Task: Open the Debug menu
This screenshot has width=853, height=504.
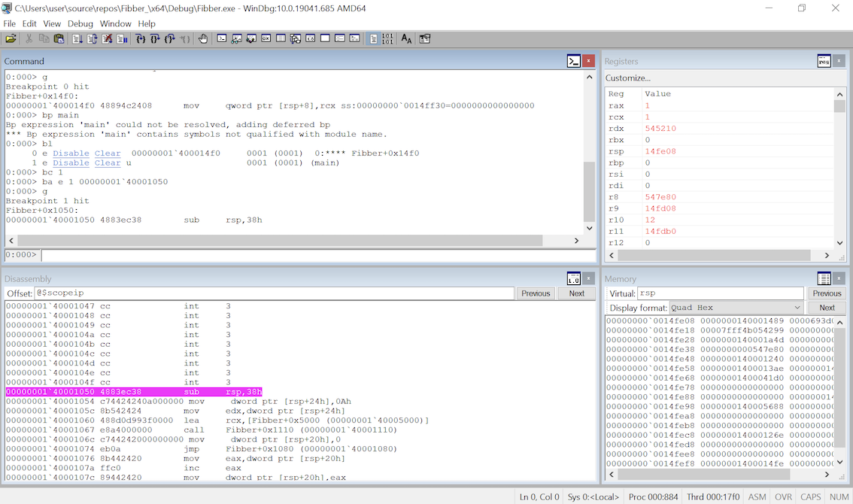Action: pyautogui.click(x=80, y=23)
